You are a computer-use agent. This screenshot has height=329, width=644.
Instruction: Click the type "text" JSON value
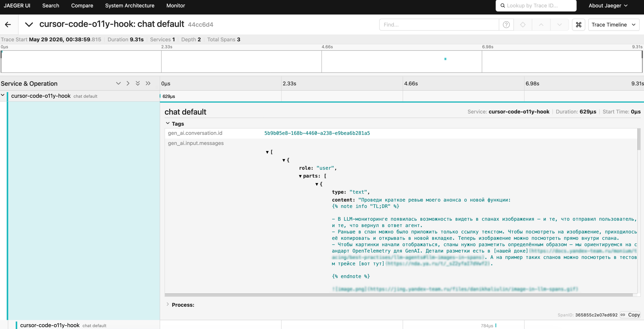pos(358,192)
